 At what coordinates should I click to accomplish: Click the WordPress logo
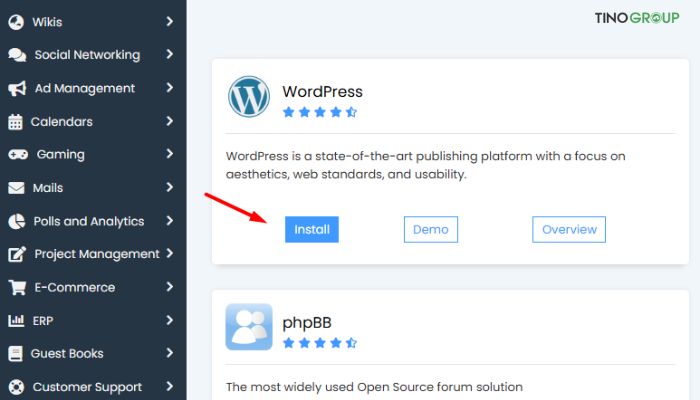pyautogui.click(x=249, y=96)
